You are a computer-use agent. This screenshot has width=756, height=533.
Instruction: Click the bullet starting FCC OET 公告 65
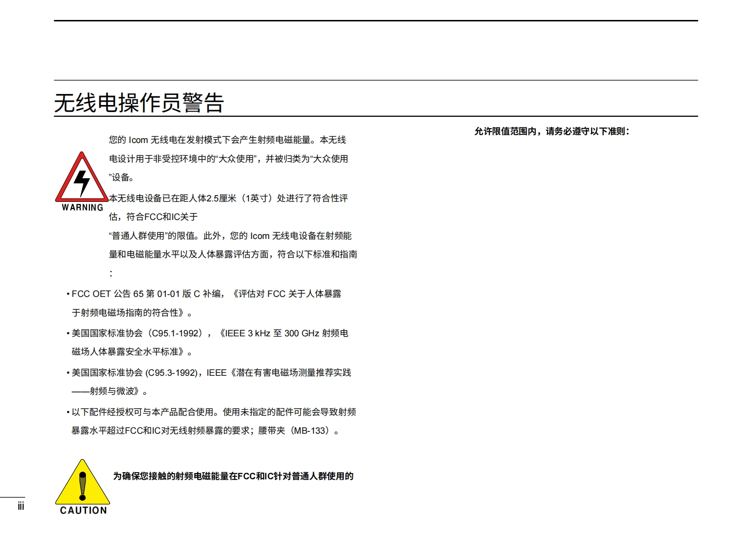(x=206, y=294)
